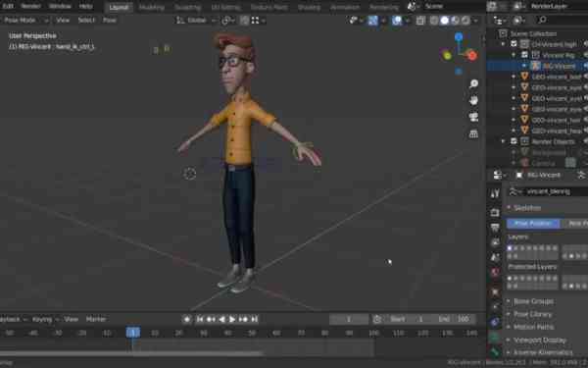Toggle Render Objects collection checkbox
The height and width of the screenshot is (368, 588).
[514, 141]
